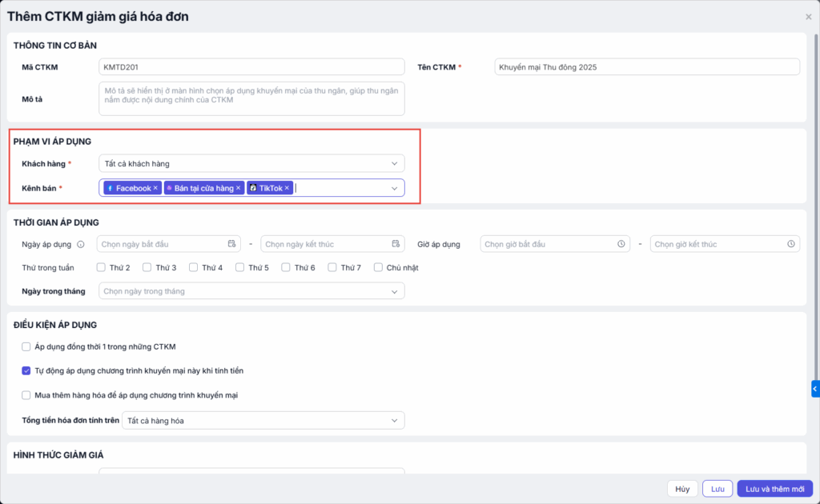
Task: Click the end time clock icon
Action: click(790, 244)
